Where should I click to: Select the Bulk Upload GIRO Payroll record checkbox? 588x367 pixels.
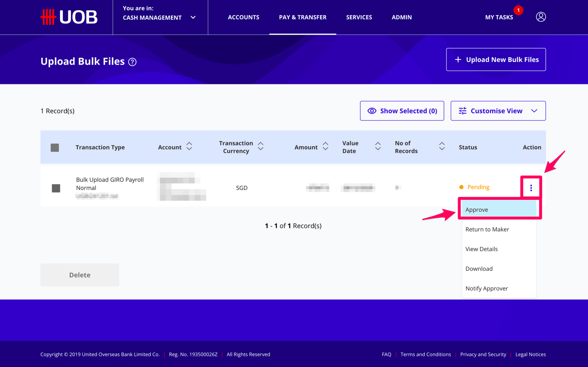pos(56,187)
